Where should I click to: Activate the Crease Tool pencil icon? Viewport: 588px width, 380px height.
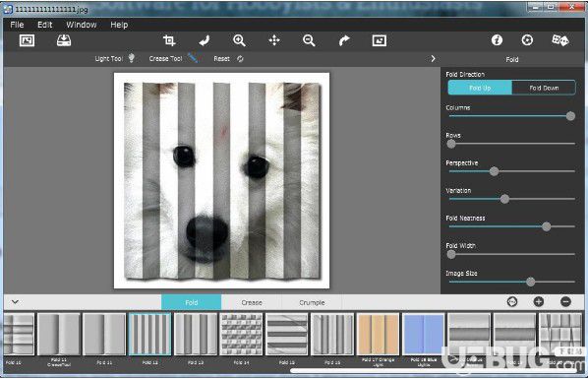(193, 57)
